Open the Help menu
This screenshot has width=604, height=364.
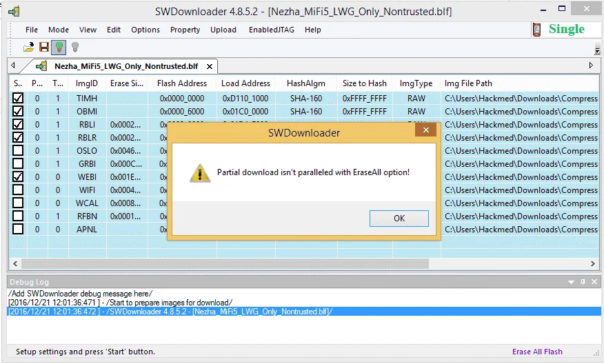313,30
